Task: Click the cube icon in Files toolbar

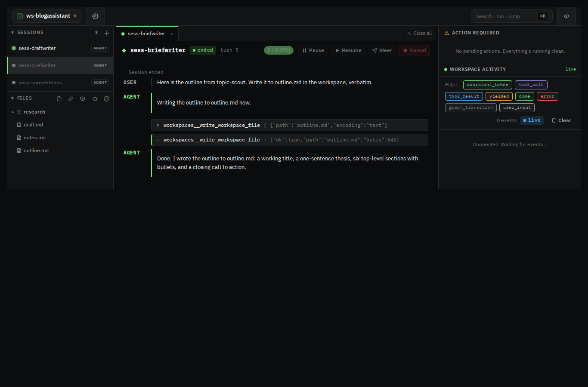Action: coord(83,99)
